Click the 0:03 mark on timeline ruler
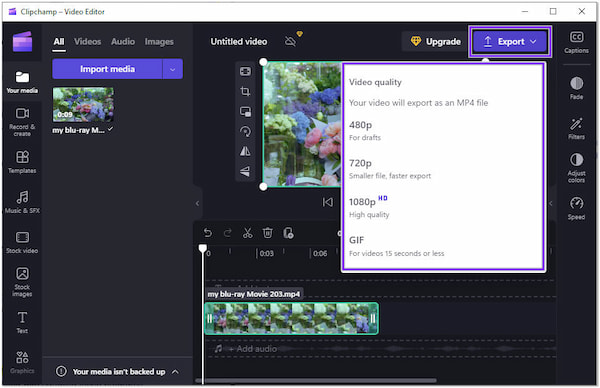This screenshot has width=600, height=388. coord(266,253)
